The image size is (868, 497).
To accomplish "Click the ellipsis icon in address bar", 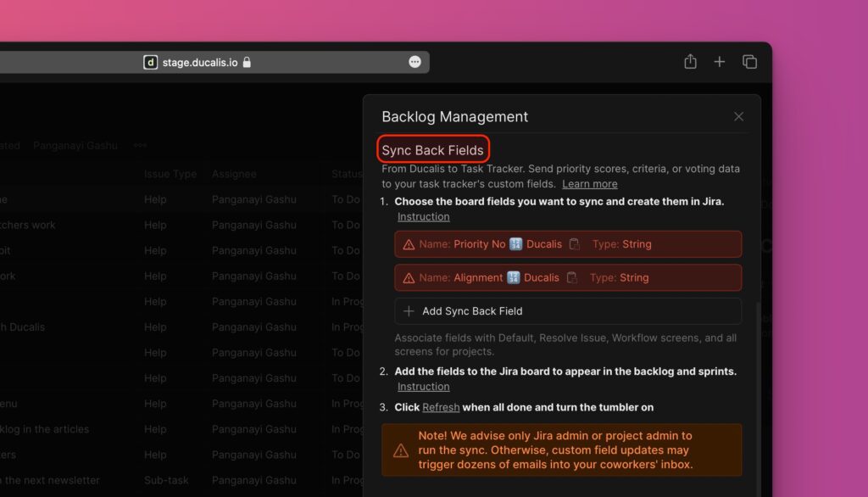I will [x=415, y=62].
